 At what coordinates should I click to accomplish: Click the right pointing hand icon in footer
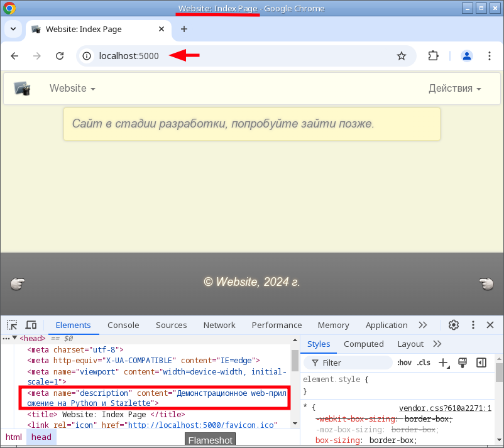tap(486, 283)
